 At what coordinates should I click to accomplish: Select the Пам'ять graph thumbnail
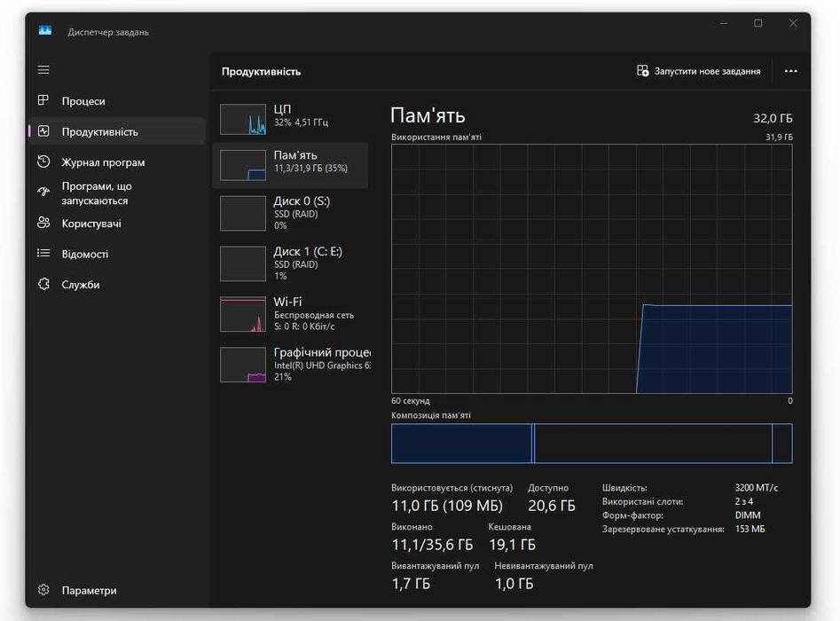tap(243, 165)
